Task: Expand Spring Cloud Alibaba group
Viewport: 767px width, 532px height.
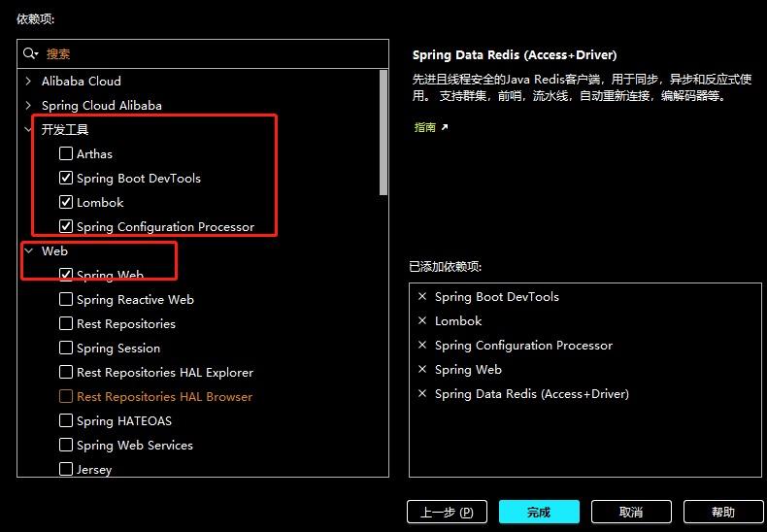Action: click(x=28, y=105)
